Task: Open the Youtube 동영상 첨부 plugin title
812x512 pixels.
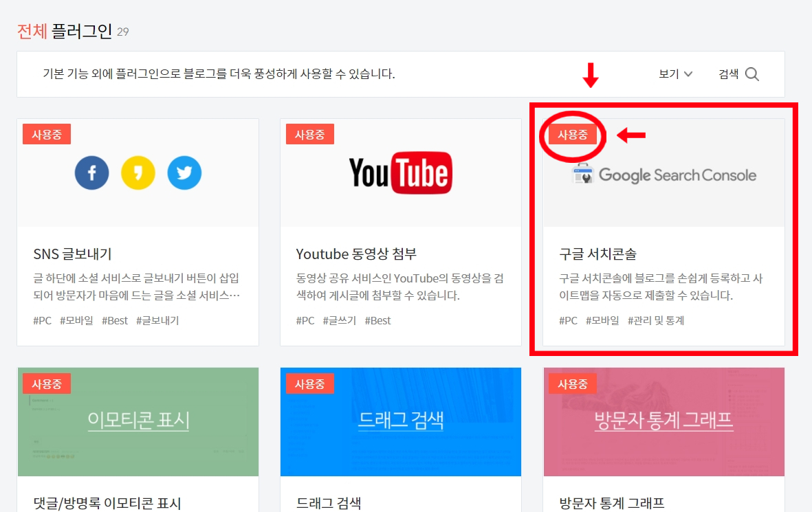Action: tap(356, 254)
